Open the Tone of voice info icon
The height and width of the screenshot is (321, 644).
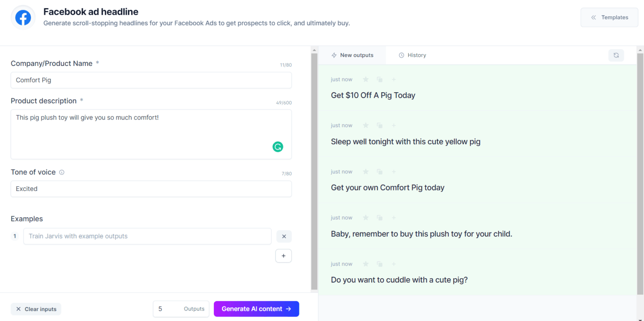62,172
